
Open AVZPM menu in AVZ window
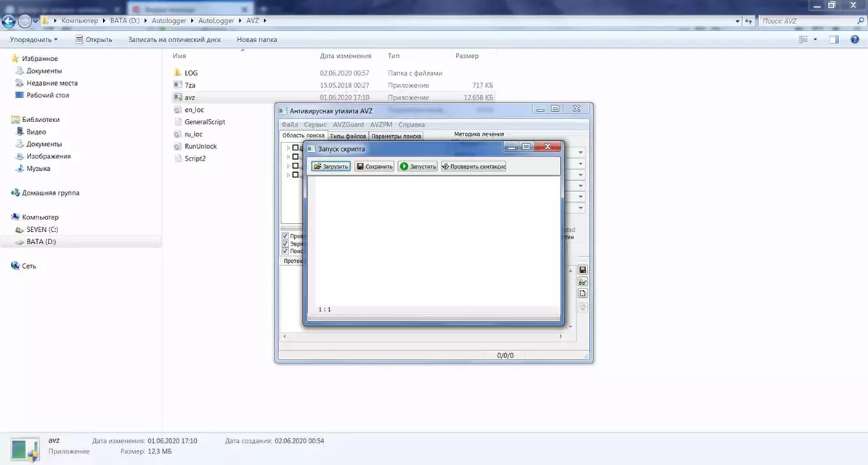pos(381,124)
